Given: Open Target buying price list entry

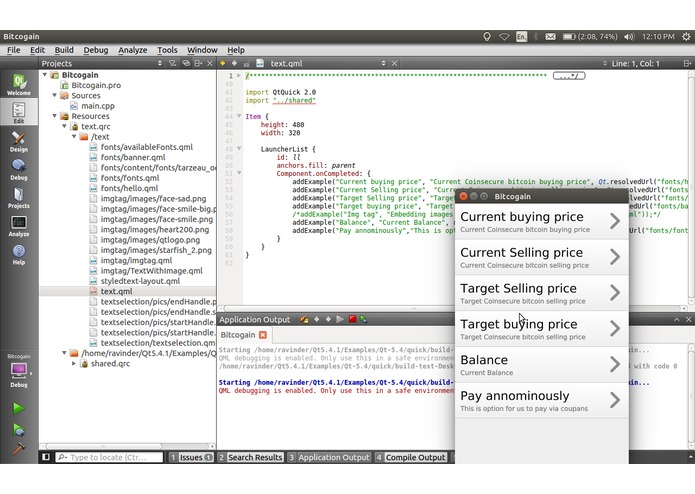Looking at the screenshot, I should (542, 329).
